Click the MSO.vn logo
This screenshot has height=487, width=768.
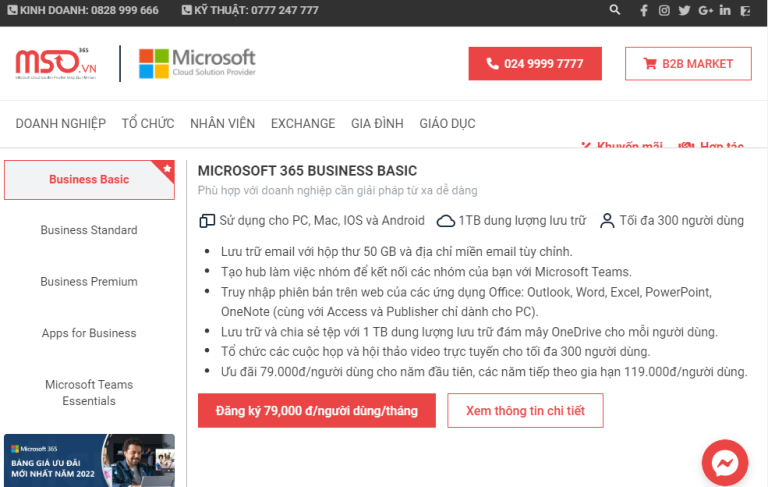pos(56,64)
